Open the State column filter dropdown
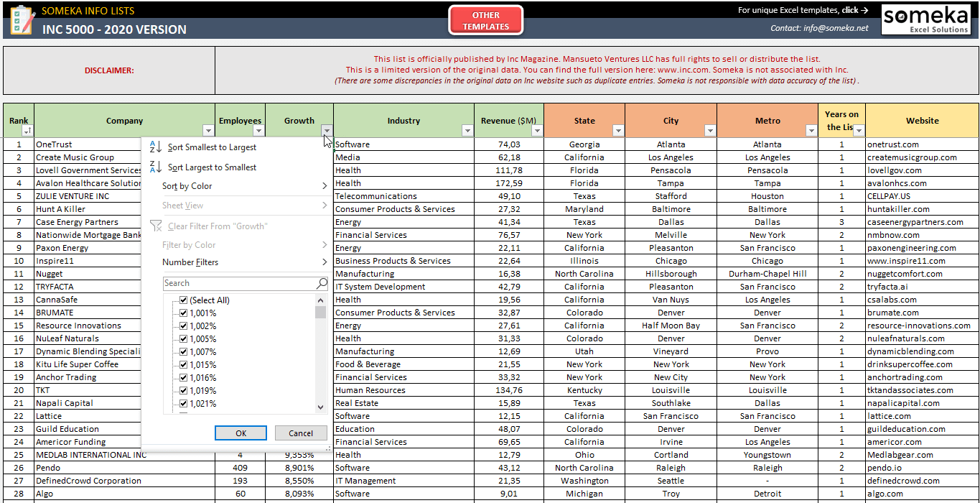 click(618, 131)
